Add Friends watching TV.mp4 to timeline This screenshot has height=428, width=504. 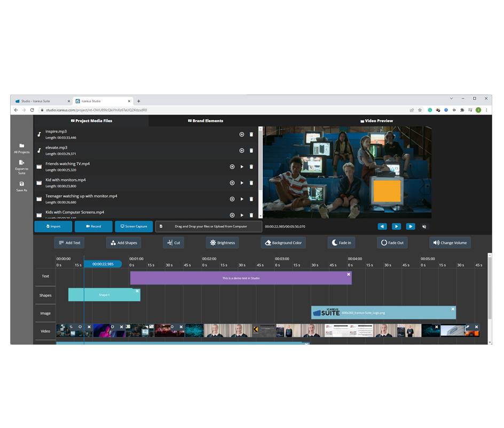click(x=232, y=167)
